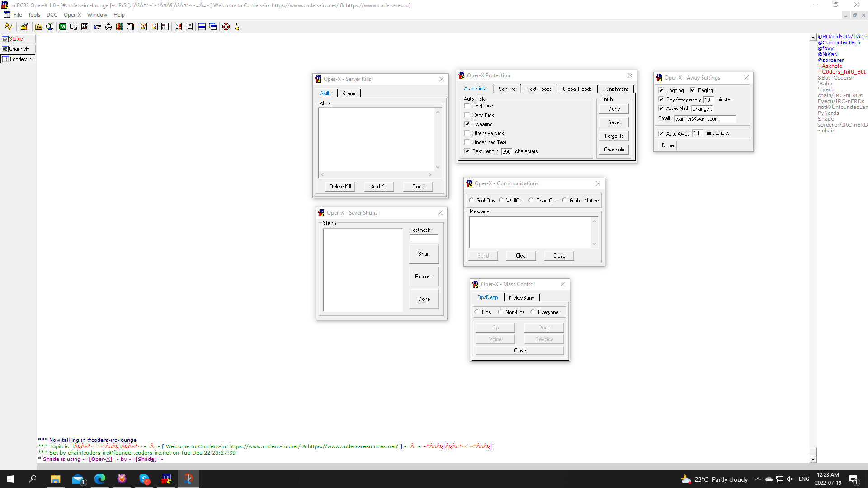Switch to the Klines tab
This screenshot has height=488, width=868.
pyautogui.click(x=349, y=93)
